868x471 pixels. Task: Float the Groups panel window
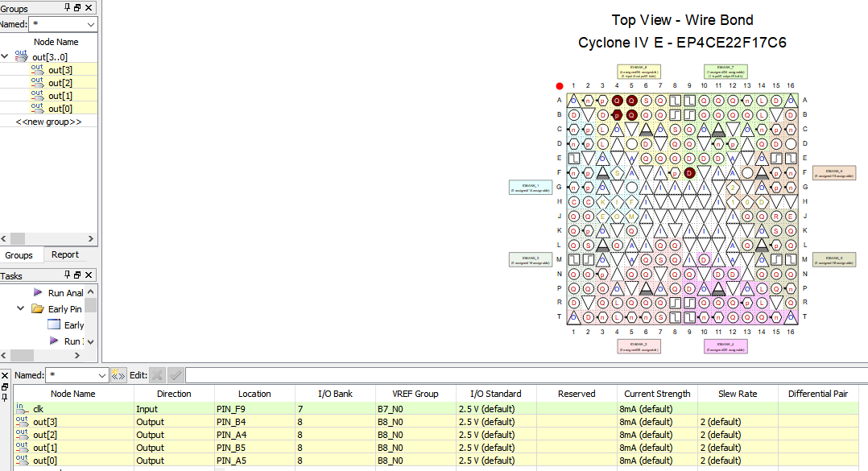[77, 7]
